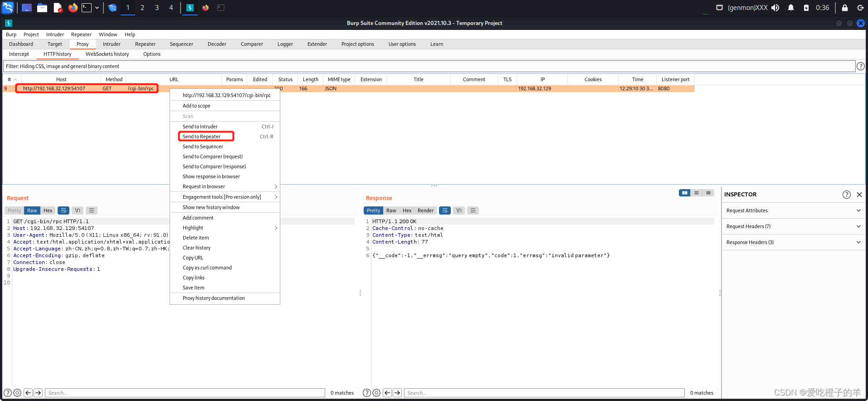Open Inspector help question mark

847,195
